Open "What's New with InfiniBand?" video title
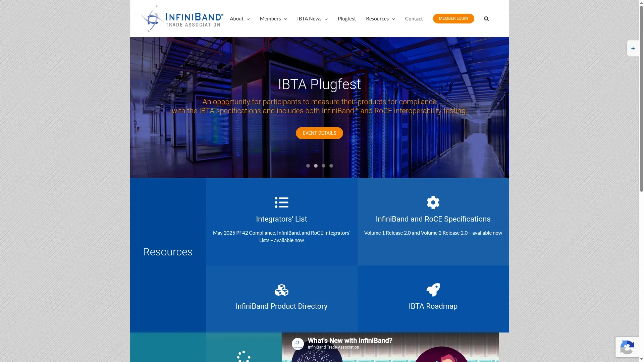The height and width of the screenshot is (362, 644). pos(350,341)
